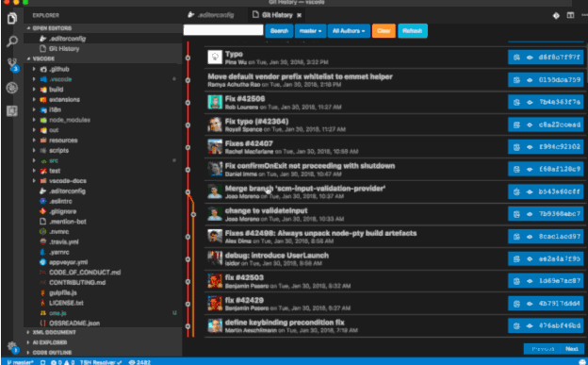Open commit 'Fix confirmOnExit not proceeding with shutdown'
This screenshot has height=365, width=588.
(x=310, y=166)
